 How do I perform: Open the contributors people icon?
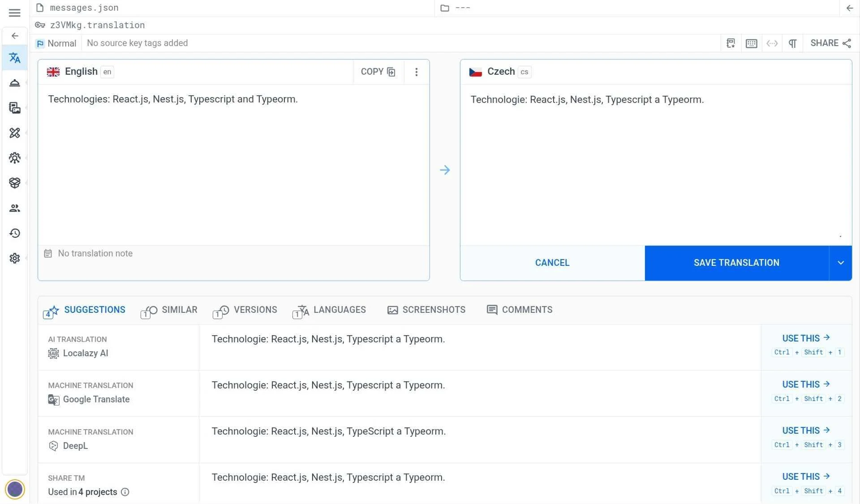point(14,208)
